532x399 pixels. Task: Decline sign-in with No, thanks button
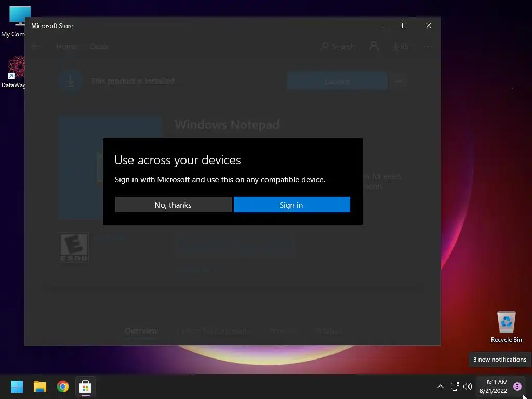[174, 205]
